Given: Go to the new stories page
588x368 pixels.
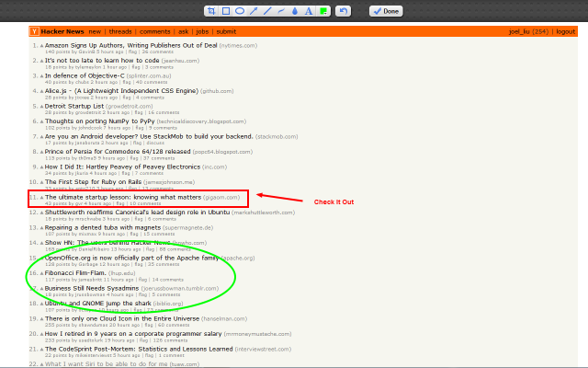Looking at the screenshot, I should [95, 31].
